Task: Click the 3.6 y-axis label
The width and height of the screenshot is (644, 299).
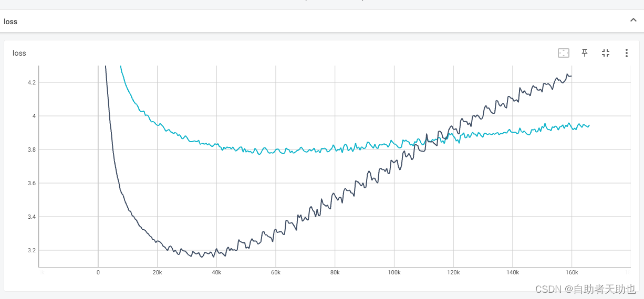Action: pyautogui.click(x=32, y=183)
